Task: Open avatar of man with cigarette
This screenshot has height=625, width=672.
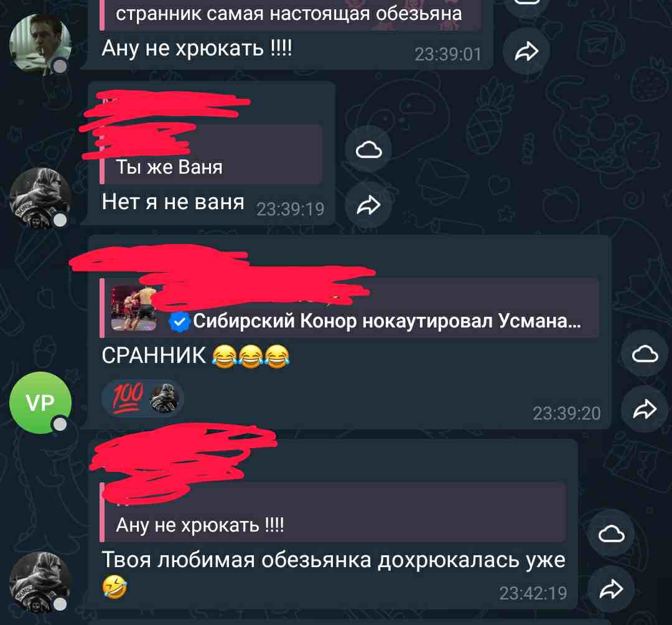Action: (40, 45)
